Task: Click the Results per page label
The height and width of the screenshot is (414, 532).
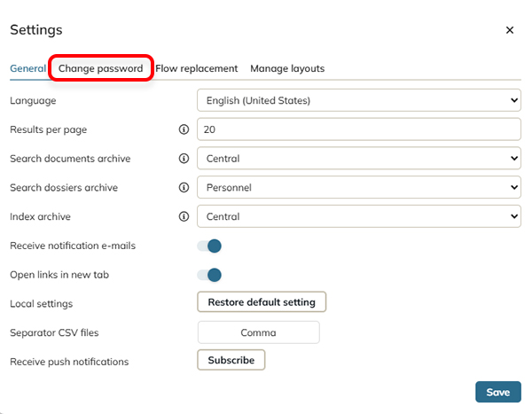Action: point(49,129)
